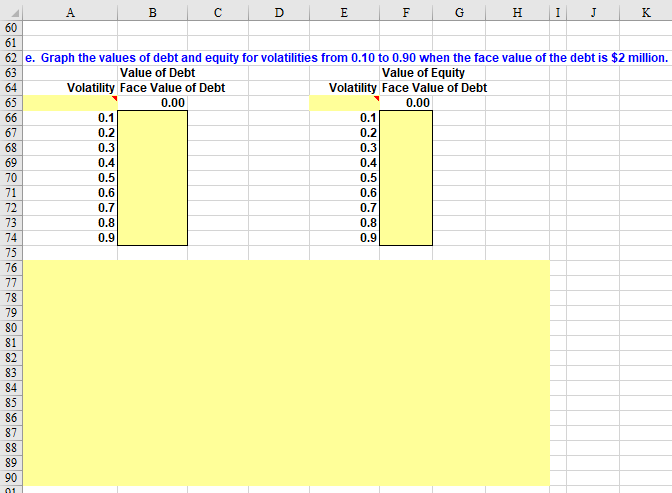Click volatility 0.7 in cell E72

point(345,208)
